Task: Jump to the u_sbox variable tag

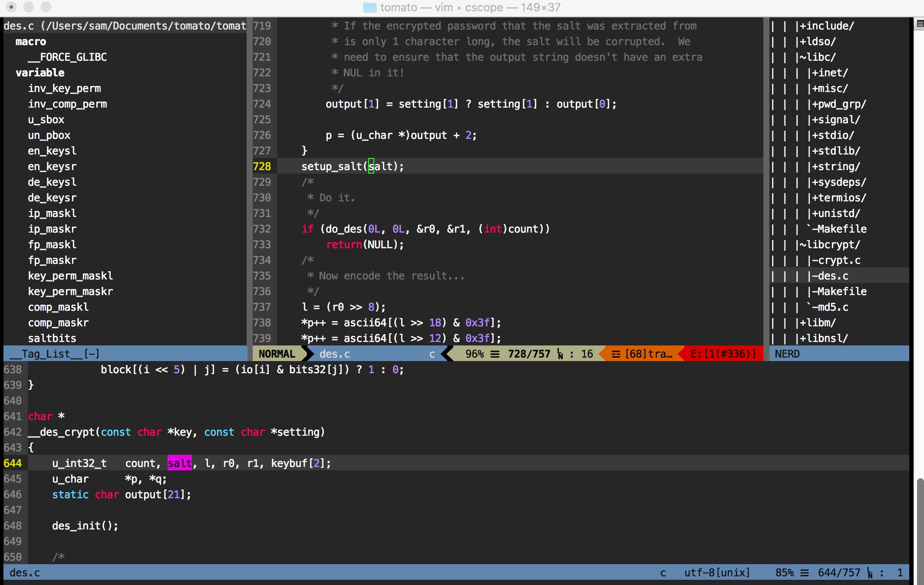Action: point(46,120)
